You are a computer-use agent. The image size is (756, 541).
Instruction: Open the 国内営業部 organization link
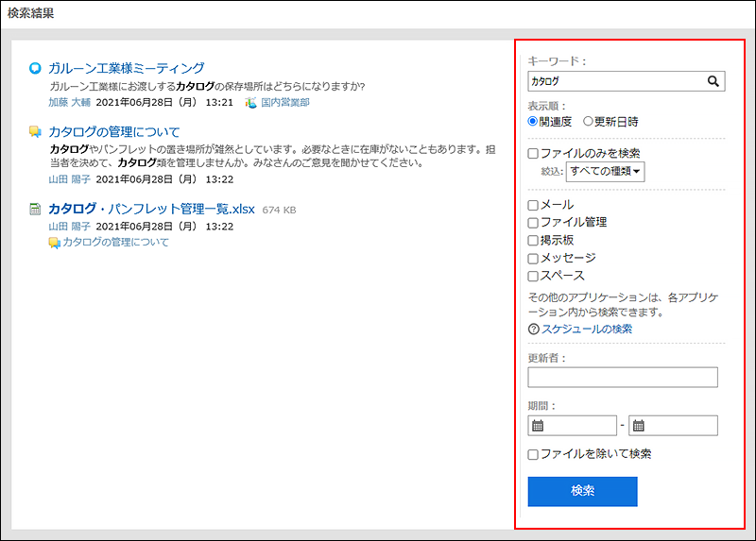(285, 102)
